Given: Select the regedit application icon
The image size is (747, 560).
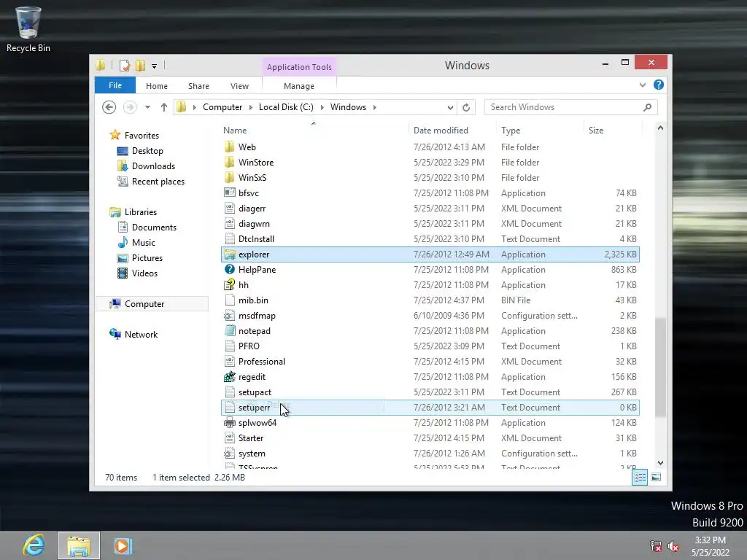Looking at the screenshot, I should pos(230,377).
